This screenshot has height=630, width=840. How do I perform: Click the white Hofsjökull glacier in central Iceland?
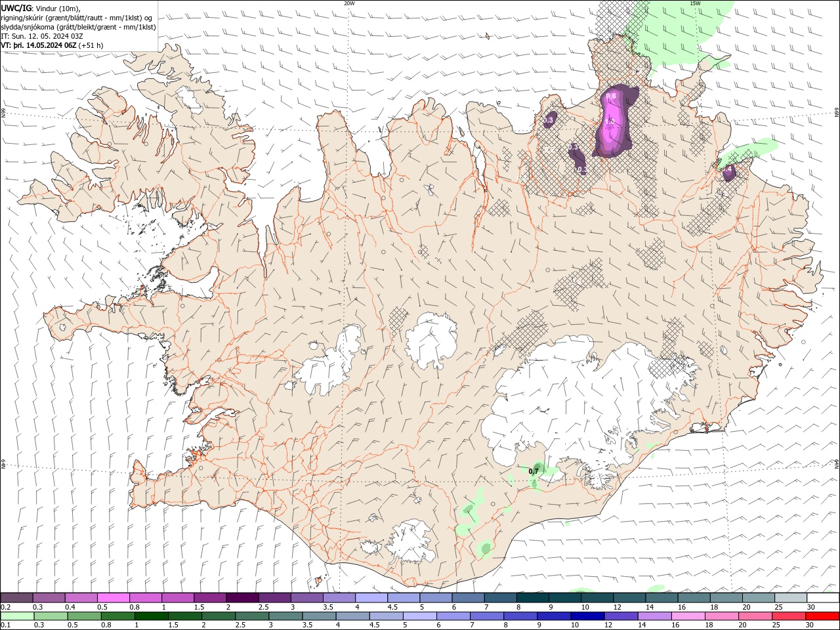(x=432, y=339)
